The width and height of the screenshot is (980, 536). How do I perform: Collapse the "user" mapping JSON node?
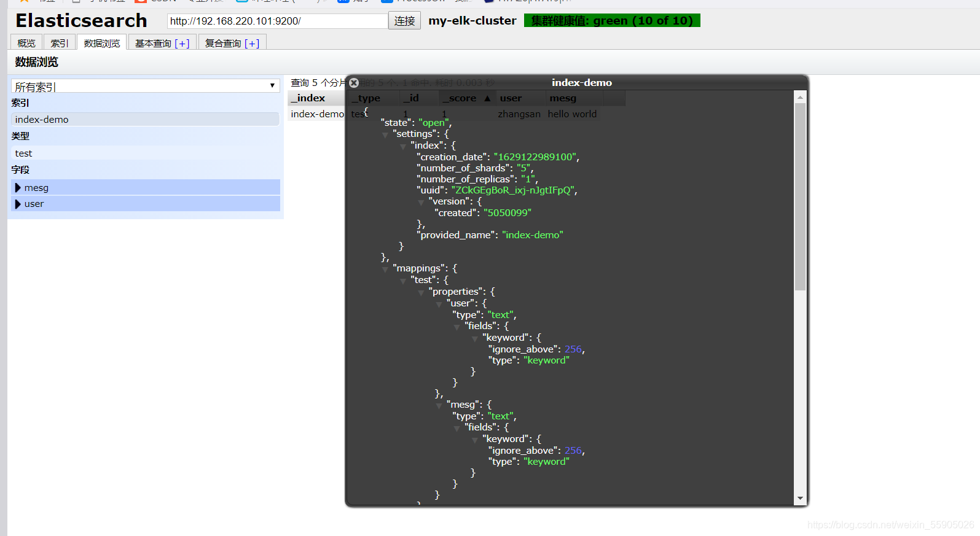439,304
